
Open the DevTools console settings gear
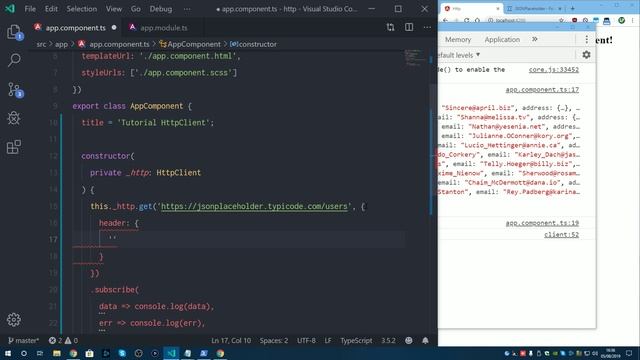tap(586, 55)
